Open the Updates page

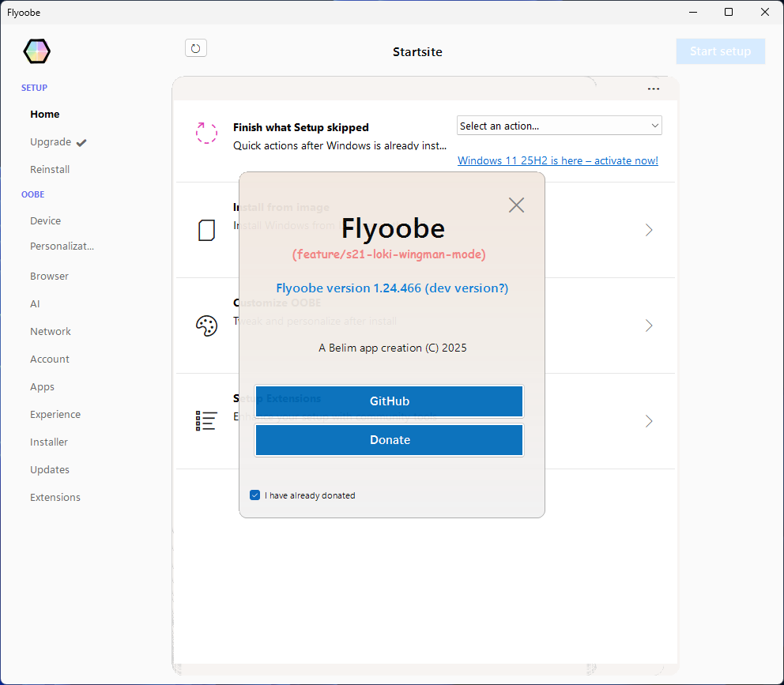(50, 470)
